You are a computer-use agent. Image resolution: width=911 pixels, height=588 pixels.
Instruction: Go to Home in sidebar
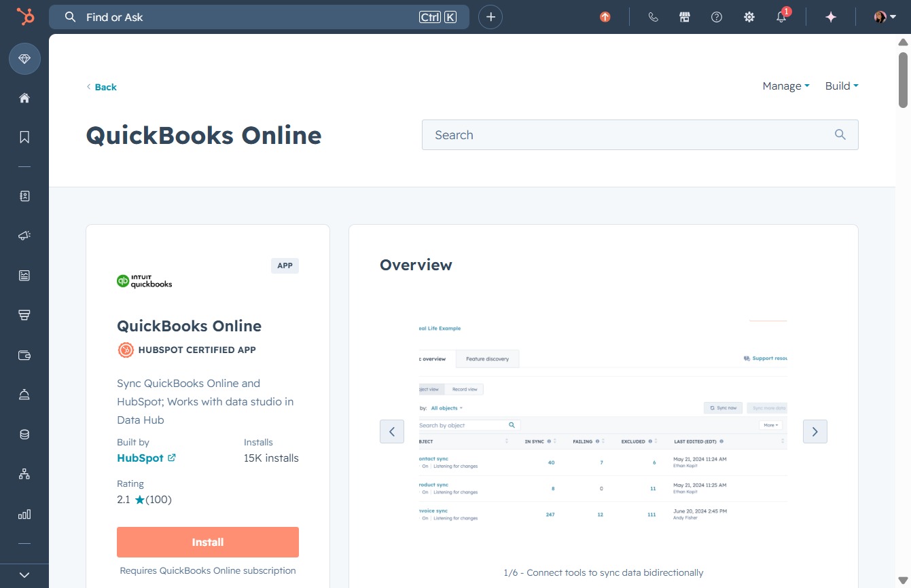[x=24, y=98]
